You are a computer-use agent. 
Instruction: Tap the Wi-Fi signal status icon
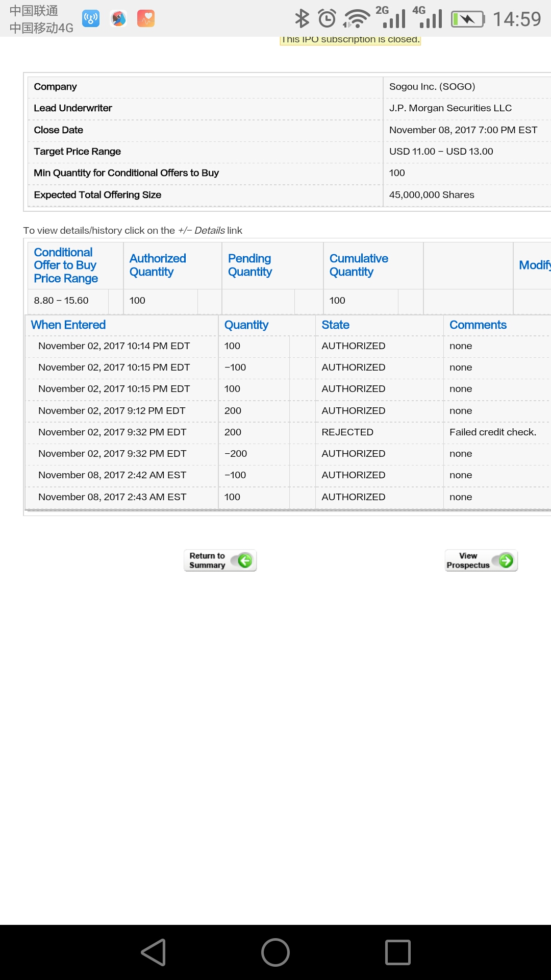[357, 19]
